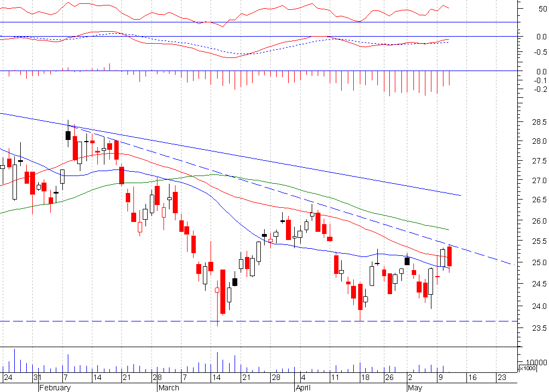
Task: Click the date label 2 above May
Action: pyautogui.click(x=410, y=378)
